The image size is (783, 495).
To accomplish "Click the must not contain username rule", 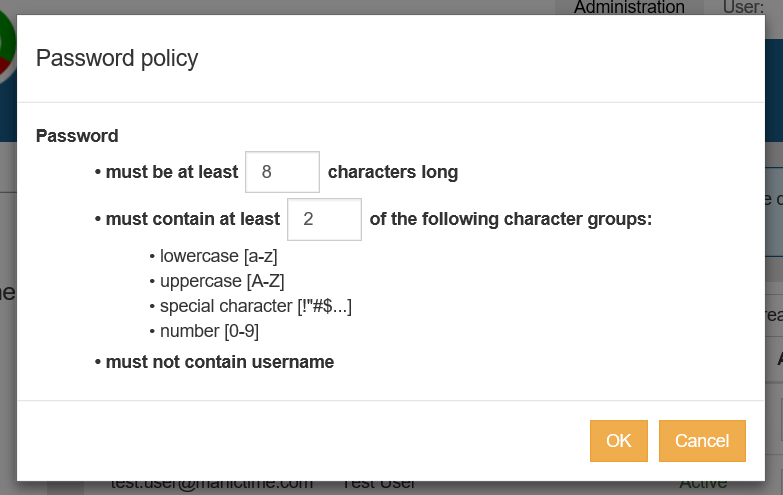I will [x=219, y=362].
